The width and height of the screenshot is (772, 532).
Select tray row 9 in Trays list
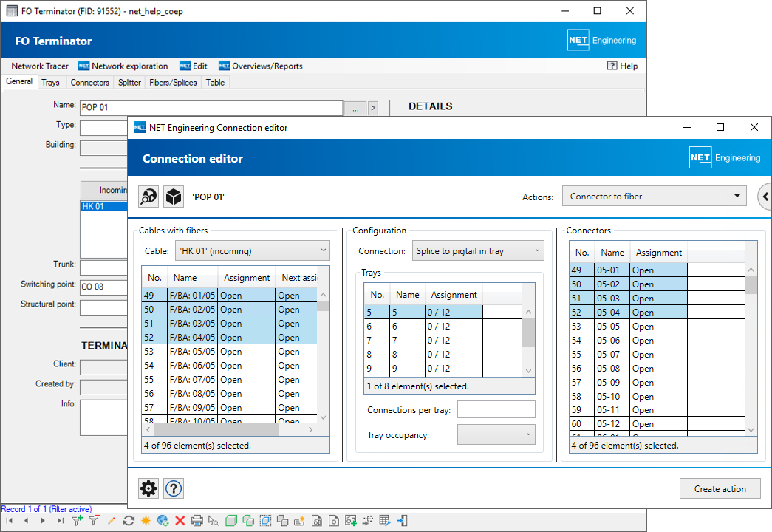pyautogui.click(x=443, y=368)
